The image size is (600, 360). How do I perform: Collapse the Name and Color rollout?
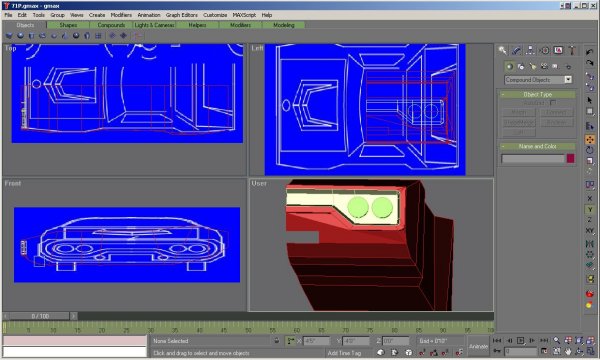(x=538, y=146)
